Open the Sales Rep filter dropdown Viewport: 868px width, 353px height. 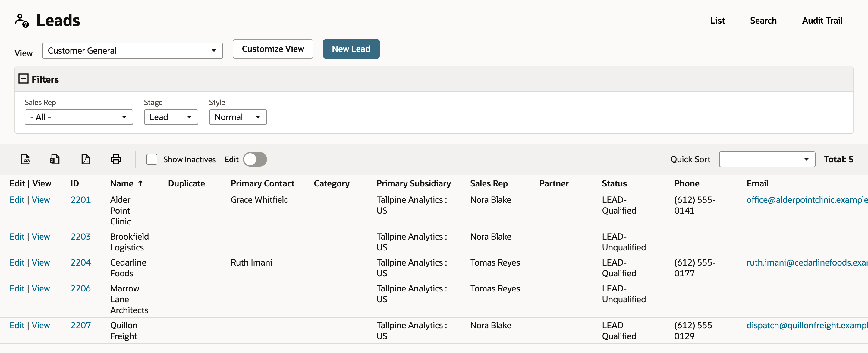[x=79, y=117]
